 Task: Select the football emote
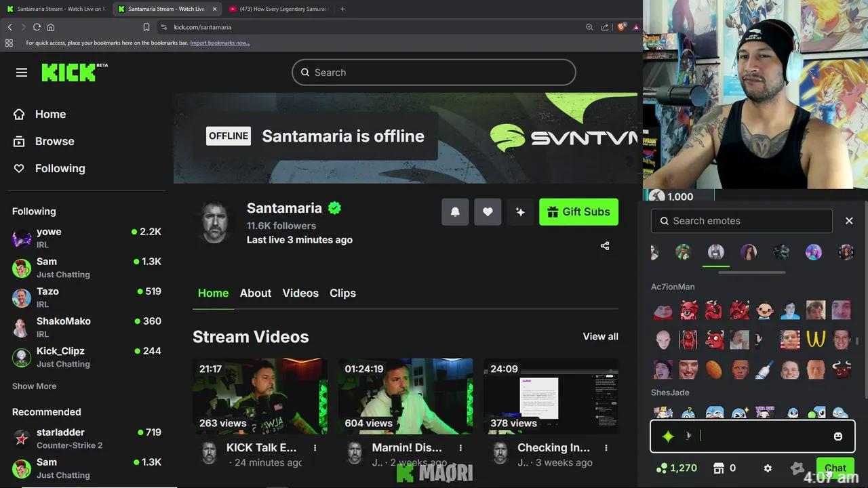(714, 369)
